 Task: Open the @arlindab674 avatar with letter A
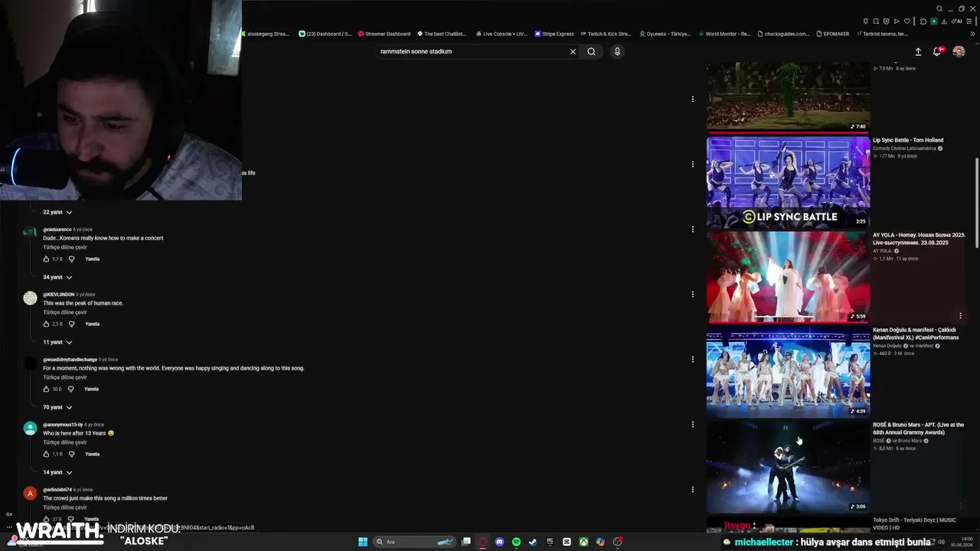[30, 493]
